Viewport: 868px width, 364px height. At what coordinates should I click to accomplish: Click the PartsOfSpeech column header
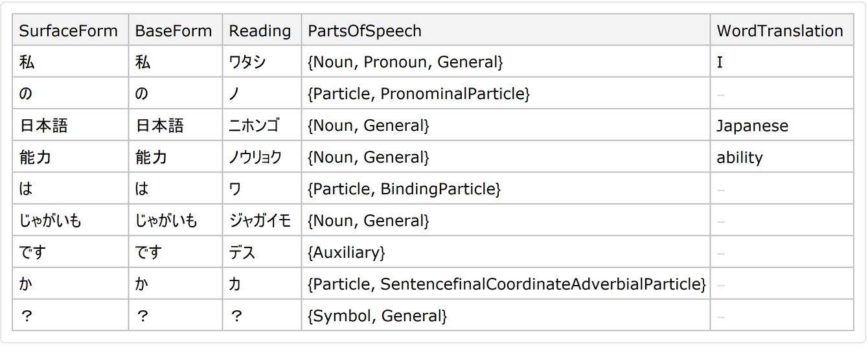tap(365, 30)
